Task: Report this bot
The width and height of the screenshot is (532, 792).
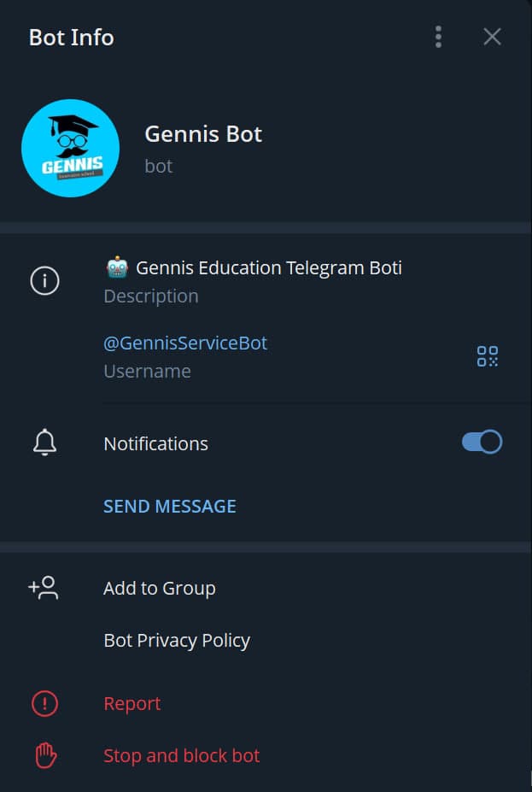Action: pos(132,703)
